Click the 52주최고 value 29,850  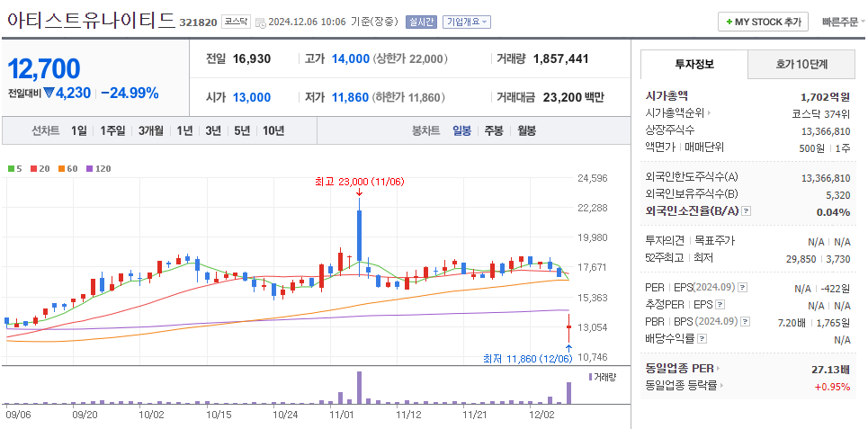pyautogui.click(x=801, y=258)
